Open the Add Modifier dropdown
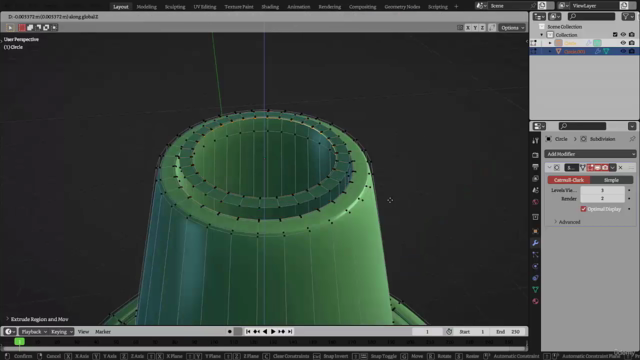The image size is (640, 360). tap(590, 154)
